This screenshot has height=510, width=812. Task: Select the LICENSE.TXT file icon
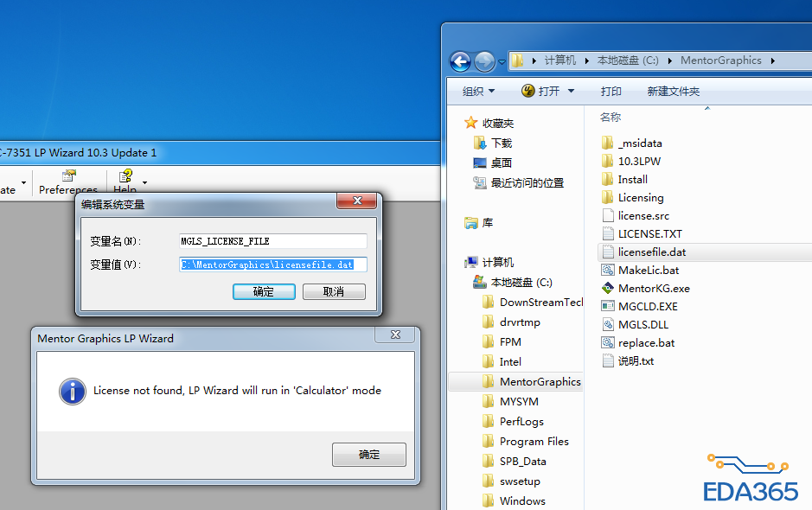(608, 233)
